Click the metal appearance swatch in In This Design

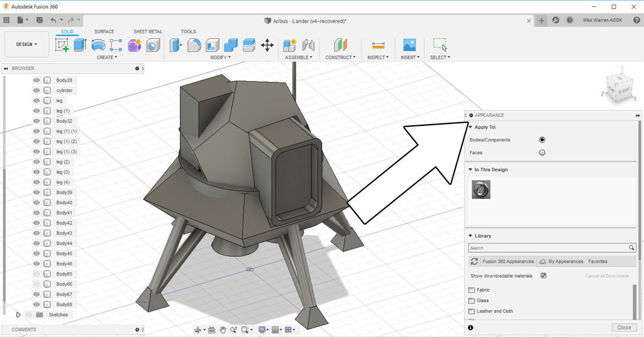[480, 189]
